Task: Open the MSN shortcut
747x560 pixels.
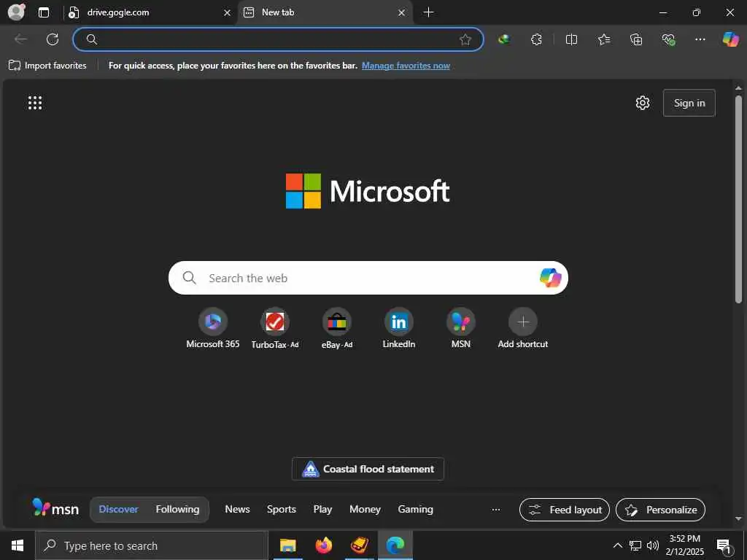Action: (x=461, y=329)
